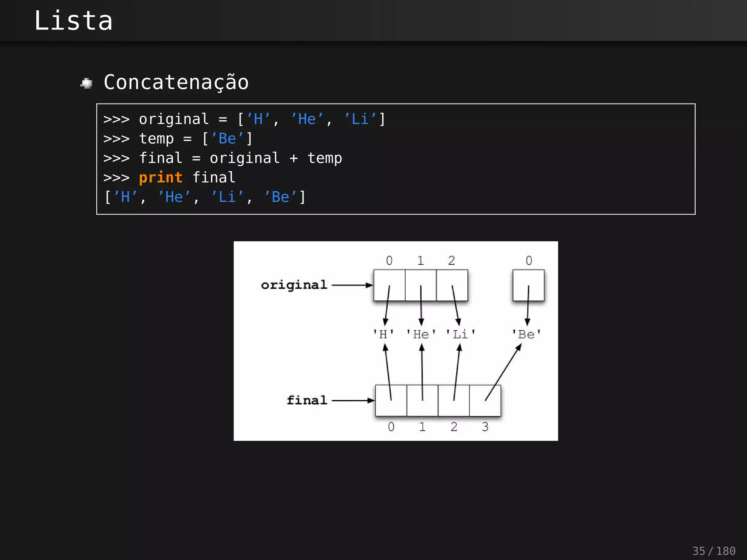Click the 'He' value in the diagram
Image resolution: width=747 pixels, height=560 pixels.
coord(421,334)
